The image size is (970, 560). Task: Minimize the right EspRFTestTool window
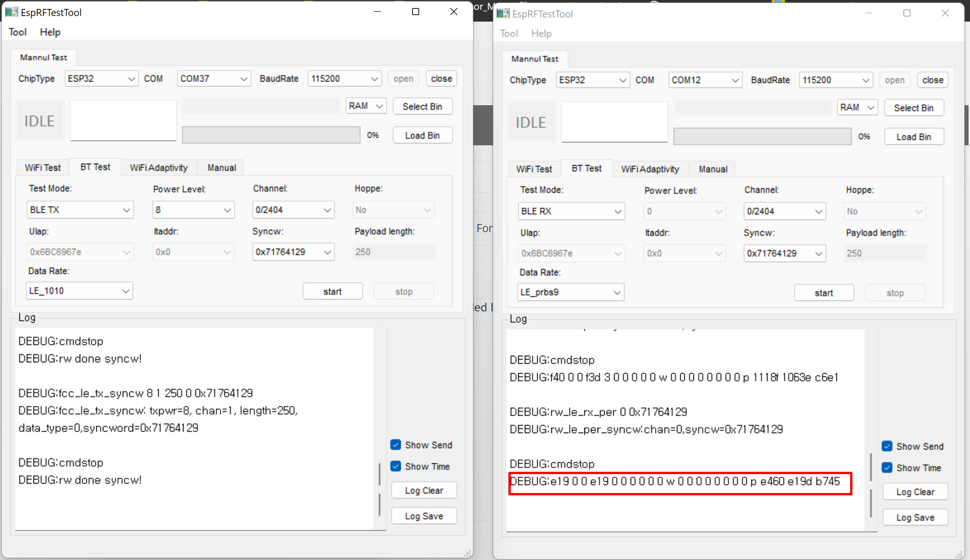pos(869,13)
